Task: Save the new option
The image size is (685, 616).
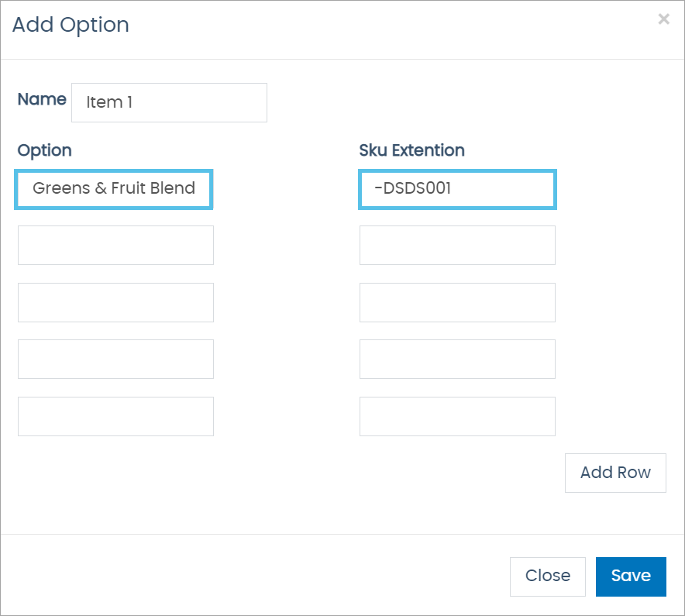Action: [x=630, y=576]
